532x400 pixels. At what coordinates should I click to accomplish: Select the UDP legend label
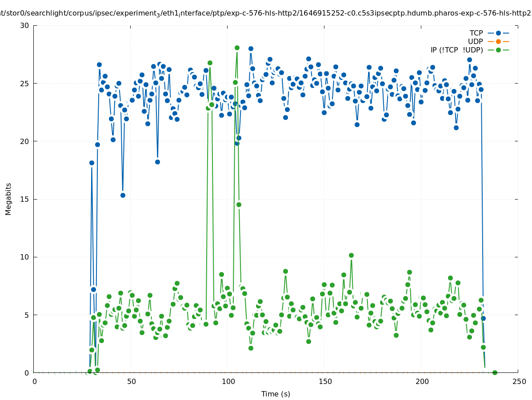tap(475, 41)
